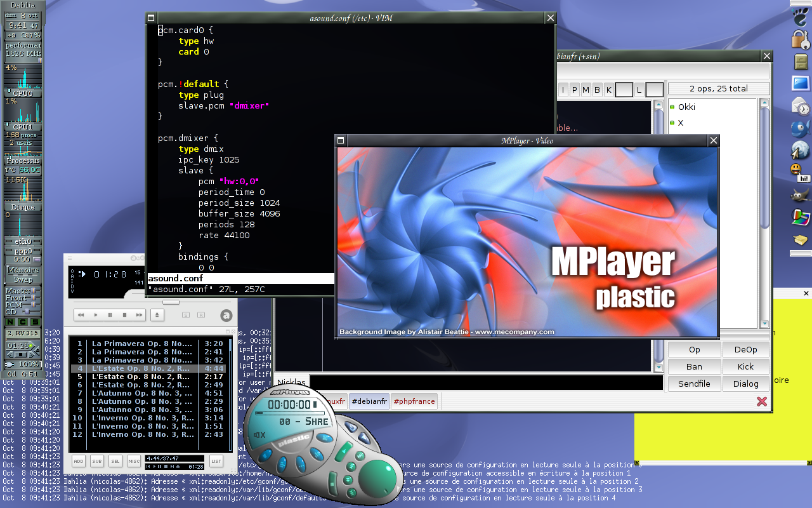812x508 pixels.
Task: Switch to the #debianfr channel tab
Action: point(369,401)
